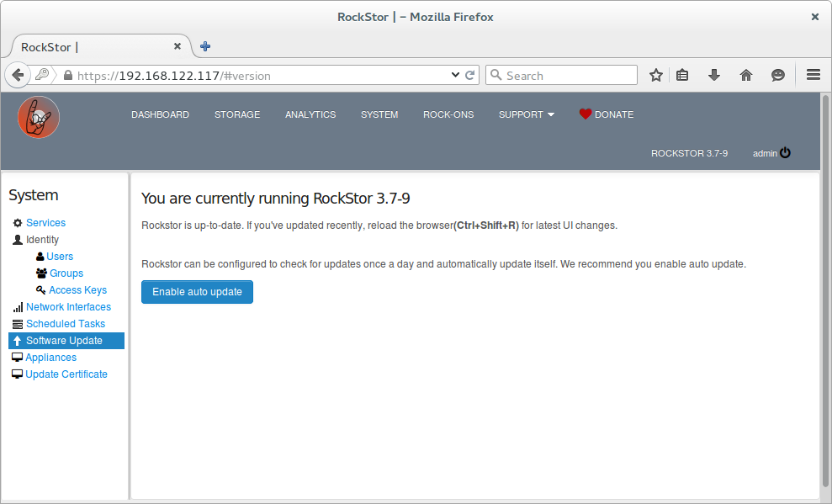Open the Access Keys link
Screen dimensions: 832x504
(x=78, y=290)
